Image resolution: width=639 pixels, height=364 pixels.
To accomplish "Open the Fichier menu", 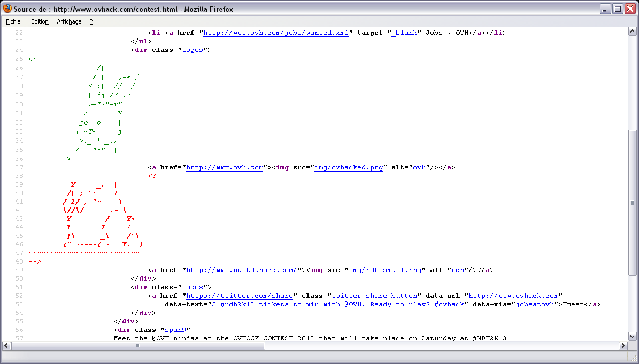I will (x=14, y=21).
